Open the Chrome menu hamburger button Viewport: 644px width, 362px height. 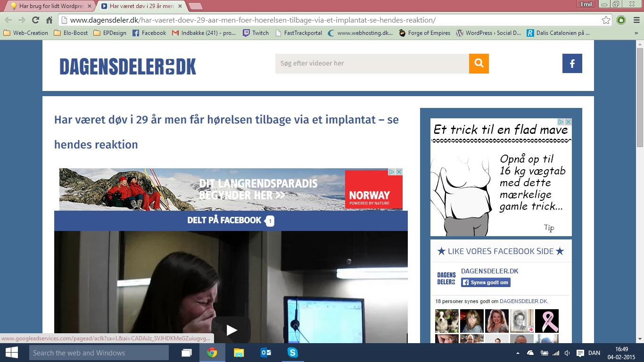(x=635, y=20)
